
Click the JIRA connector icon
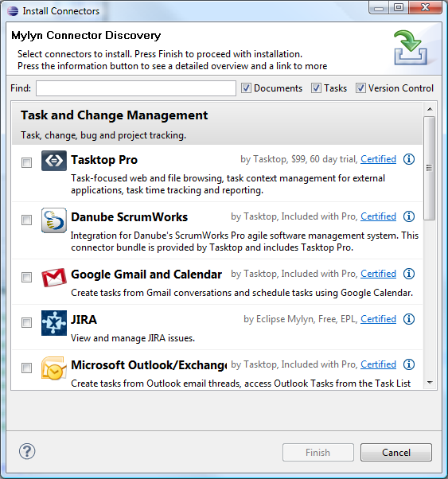pos(54,323)
